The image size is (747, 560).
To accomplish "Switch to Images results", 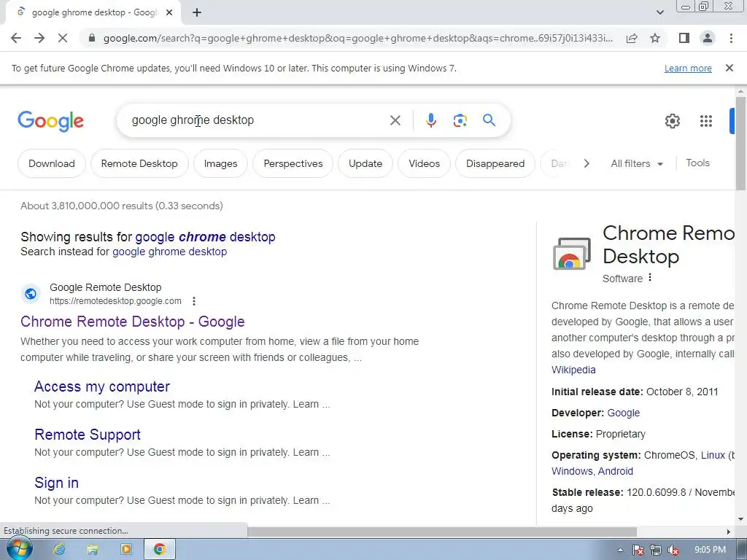I will [220, 163].
